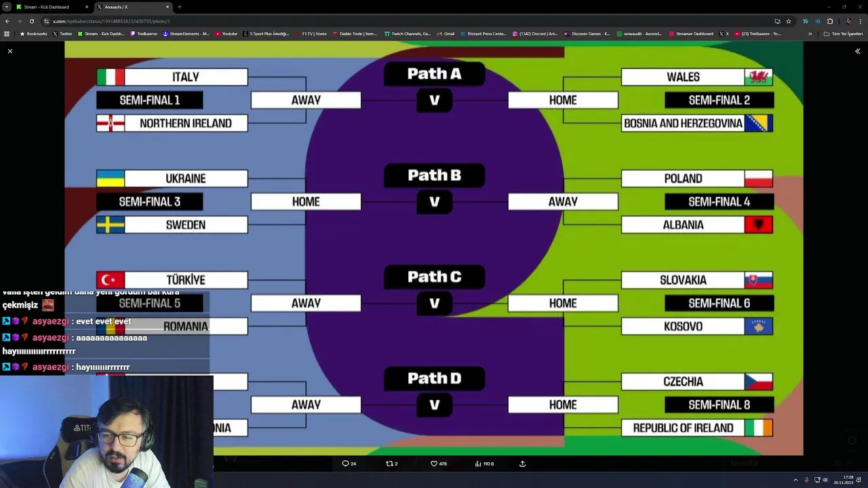Click the TÜRKİYE team label
The width and height of the screenshot is (868, 488).
[x=186, y=280]
